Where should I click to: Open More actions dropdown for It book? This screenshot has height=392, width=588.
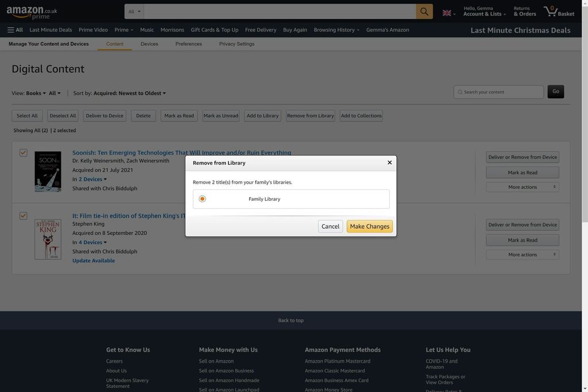(523, 254)
